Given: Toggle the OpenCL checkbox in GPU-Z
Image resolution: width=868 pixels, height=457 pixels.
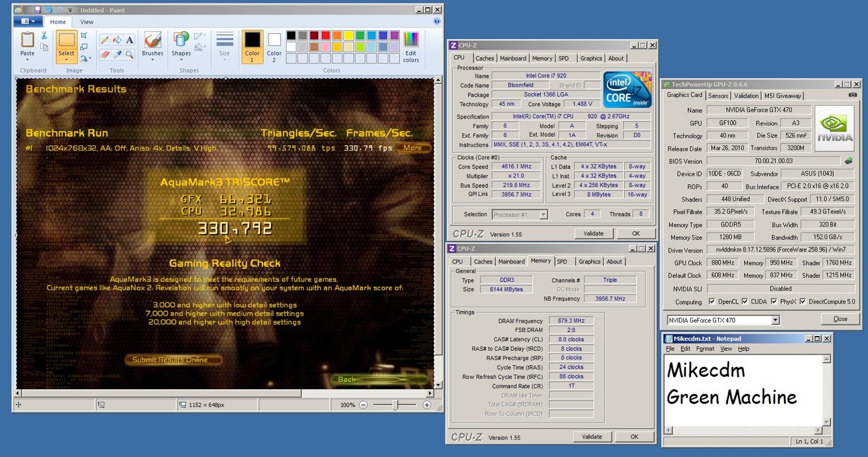Looking at the screenshot, I should point(712,301).
